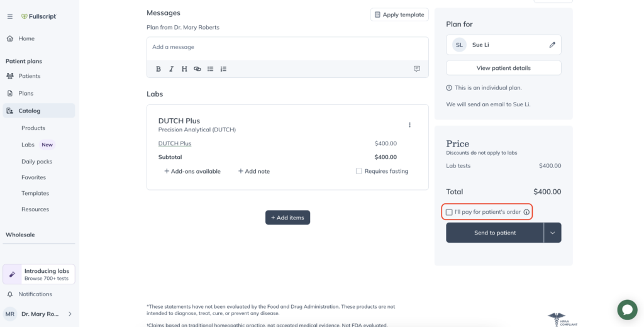This screenshot has width=644, height=327.
Task: Click Send to patient button
Action: coord(495,233)
